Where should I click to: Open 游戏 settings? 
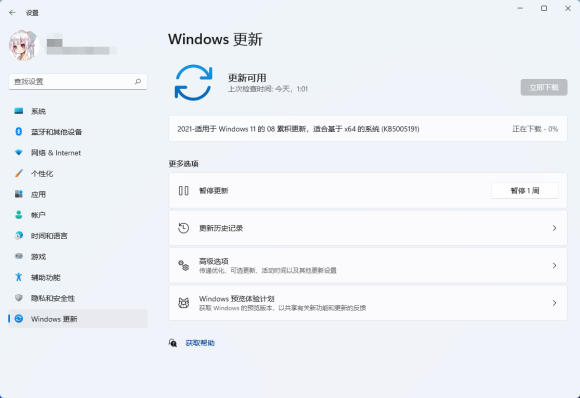(x=78, y=256)
